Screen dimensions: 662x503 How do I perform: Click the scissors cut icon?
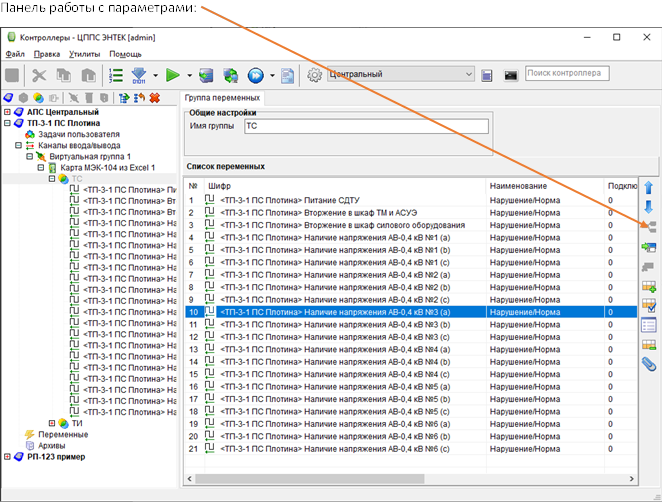click(39, 74)
